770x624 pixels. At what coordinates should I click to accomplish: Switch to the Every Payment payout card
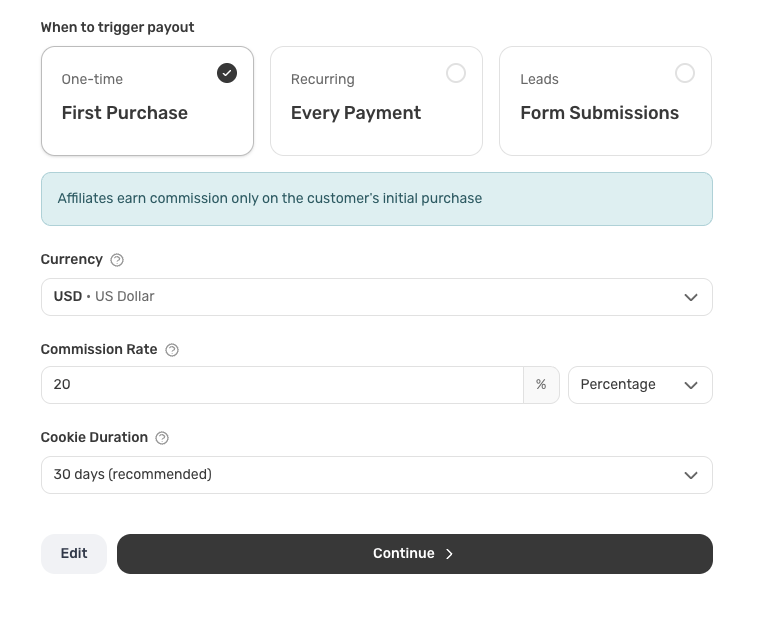point(376,101)
